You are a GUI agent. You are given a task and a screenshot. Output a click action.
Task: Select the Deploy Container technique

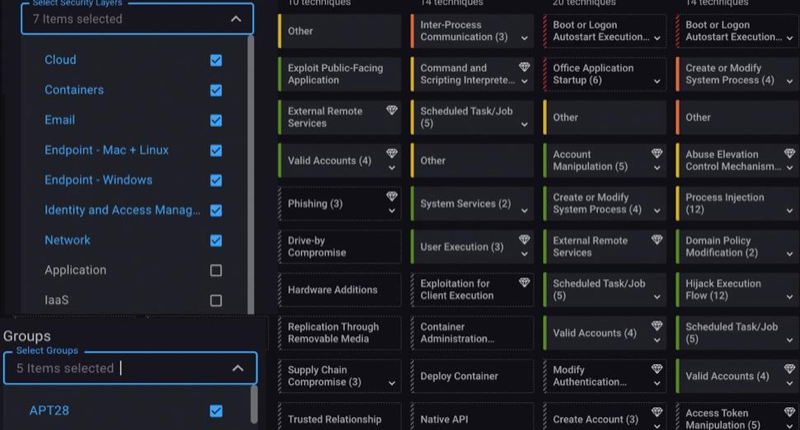click(472, 376)
